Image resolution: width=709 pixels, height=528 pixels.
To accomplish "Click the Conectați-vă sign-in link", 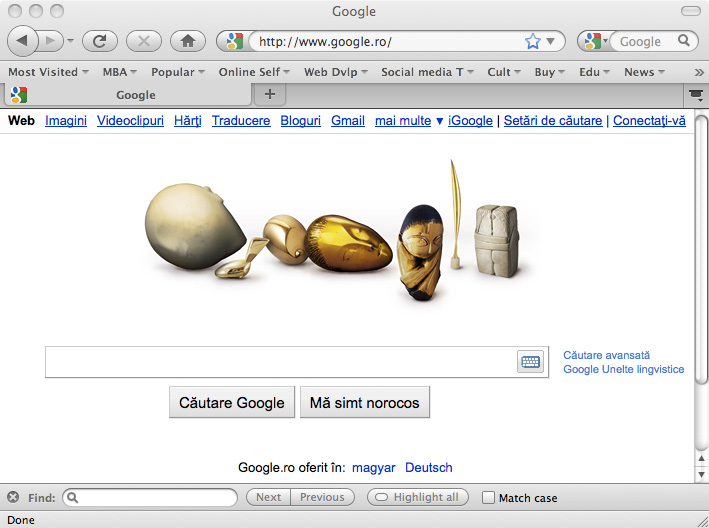I will point(649,121).
